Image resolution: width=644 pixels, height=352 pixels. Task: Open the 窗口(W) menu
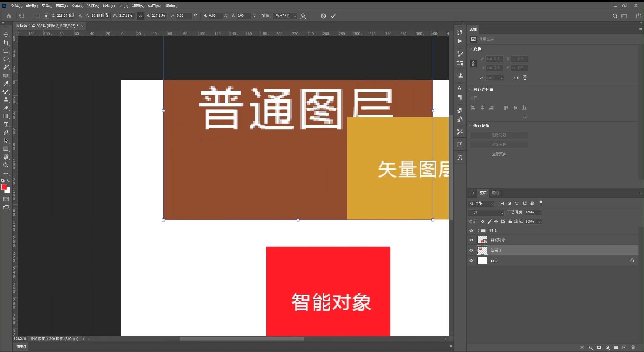(155, 6)
